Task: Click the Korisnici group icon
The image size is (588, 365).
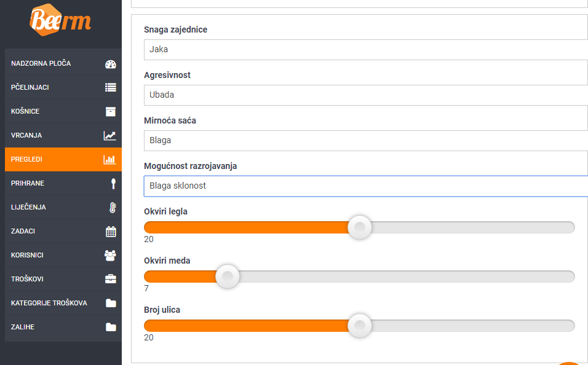Action: coord(110,256)
